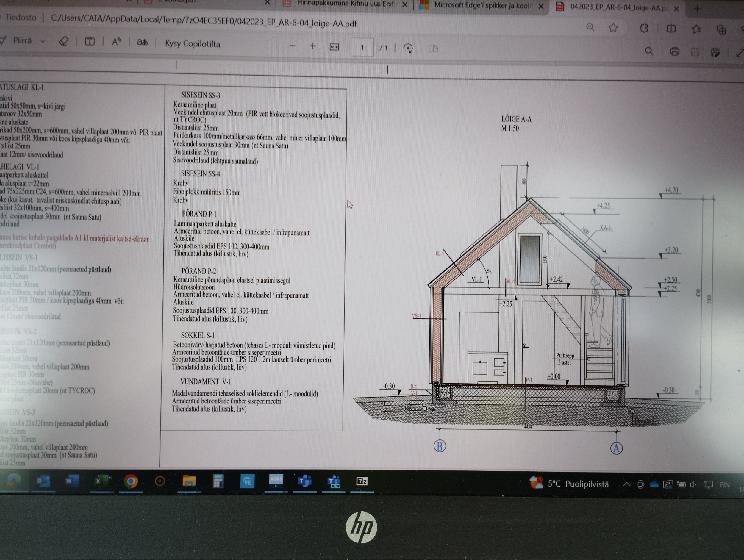The width and height of the screenshot is (744, 560).
Task: Expand the Piirrä draw options dropdown
Action: click(x=43, y=41)
